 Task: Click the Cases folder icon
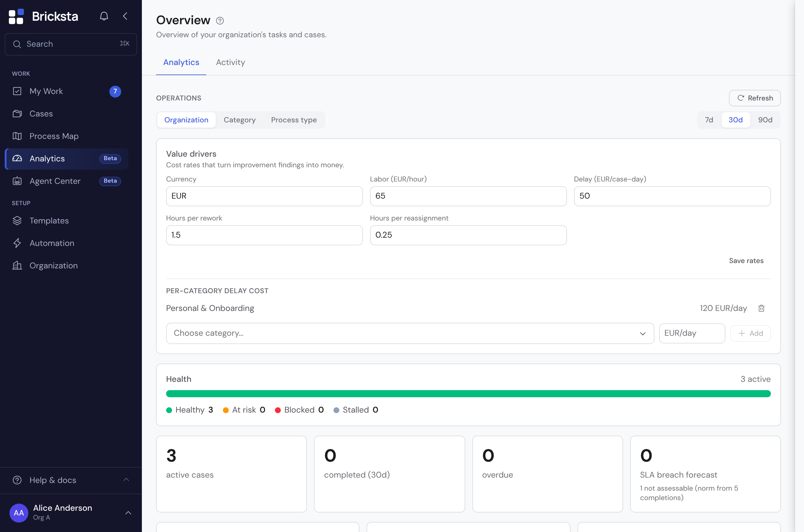coord(17,114)
